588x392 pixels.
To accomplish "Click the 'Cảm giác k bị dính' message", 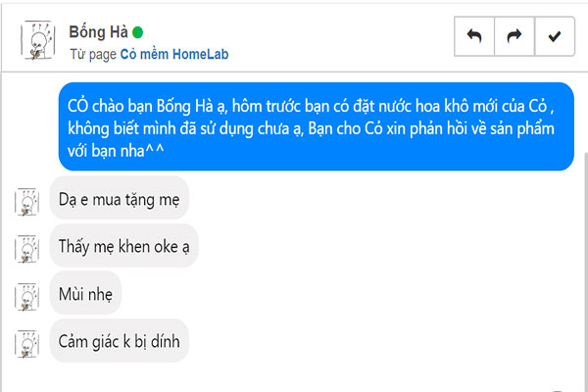I will [120, 341].
